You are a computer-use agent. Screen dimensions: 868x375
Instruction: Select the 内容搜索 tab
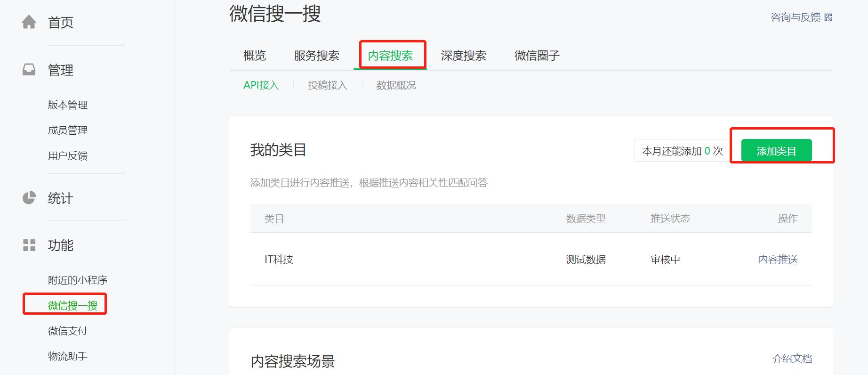[x=390, y=56]
